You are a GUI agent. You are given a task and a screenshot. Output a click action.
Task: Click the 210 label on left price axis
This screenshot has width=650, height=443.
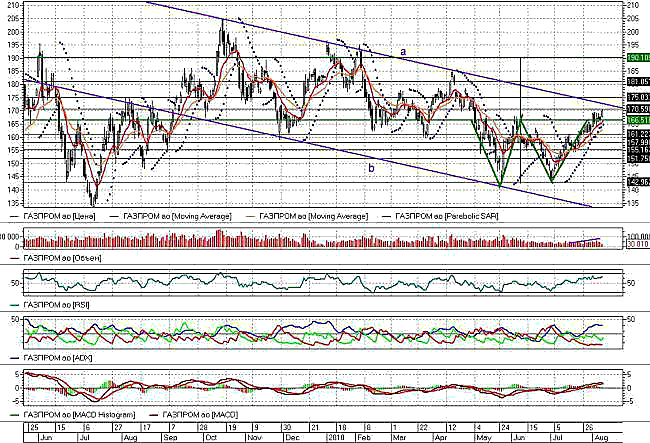click(x=13, y=5)
